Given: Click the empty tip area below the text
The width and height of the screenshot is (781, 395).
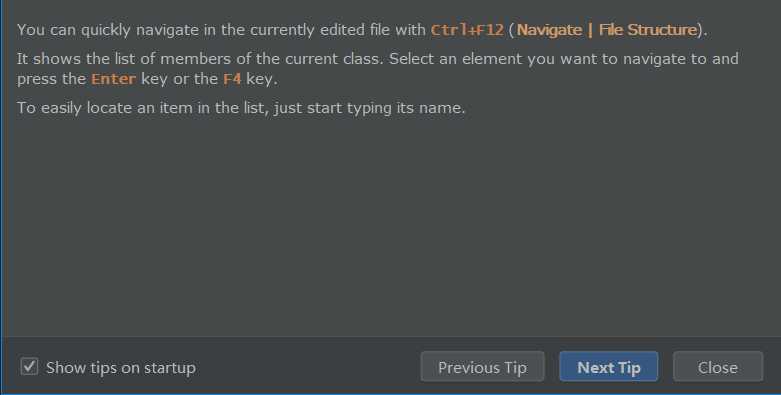Looking at the screenshot, I should [x=390, y=224].
